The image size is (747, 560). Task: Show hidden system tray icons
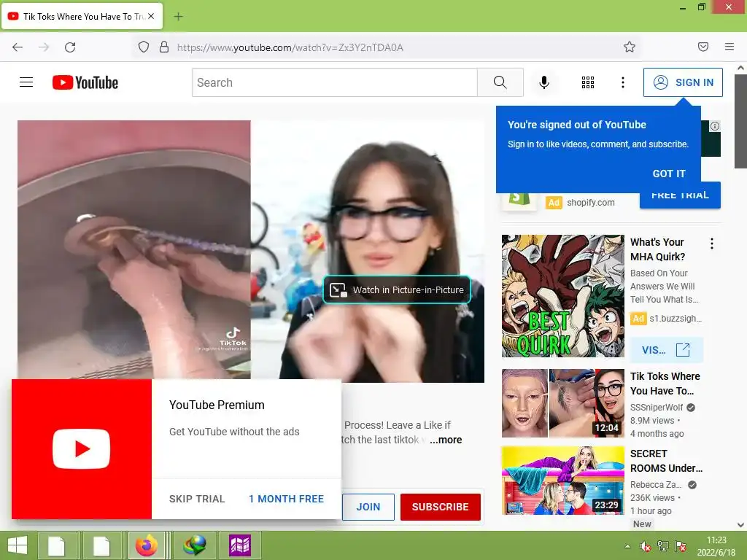(627, 546)
